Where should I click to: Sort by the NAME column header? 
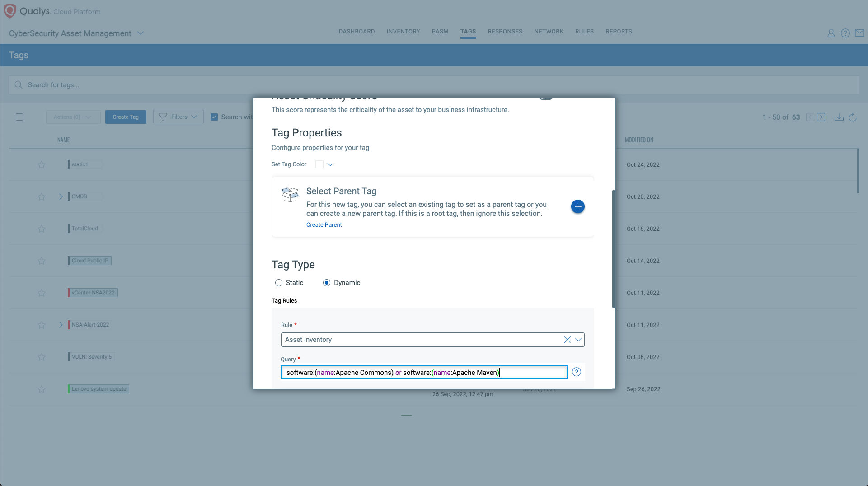pos(63,140)
